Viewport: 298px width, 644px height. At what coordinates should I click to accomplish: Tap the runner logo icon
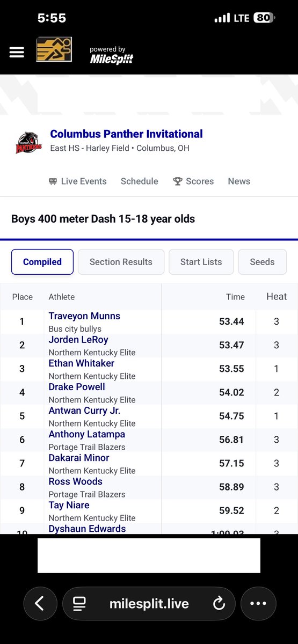pyautogui.click(x=54, y=50)
